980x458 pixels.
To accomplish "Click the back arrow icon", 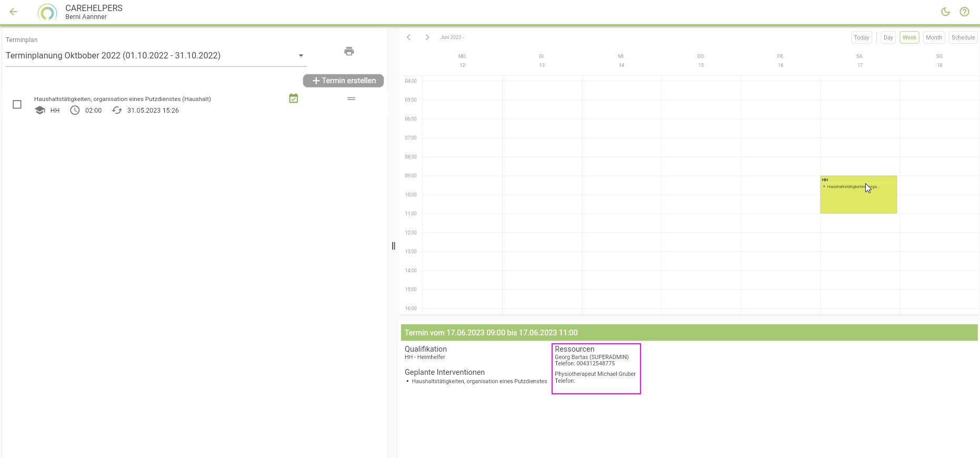I will pyautogui.click(x=14, y=12).
